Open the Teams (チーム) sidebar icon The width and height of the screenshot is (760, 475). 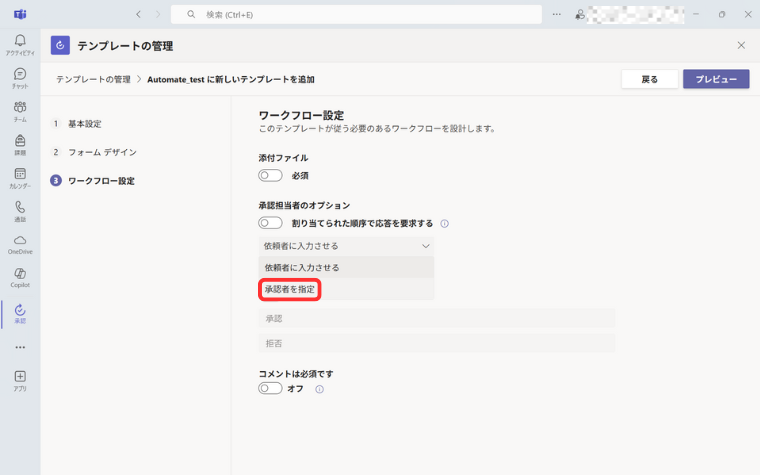click(x=20, y=111)
